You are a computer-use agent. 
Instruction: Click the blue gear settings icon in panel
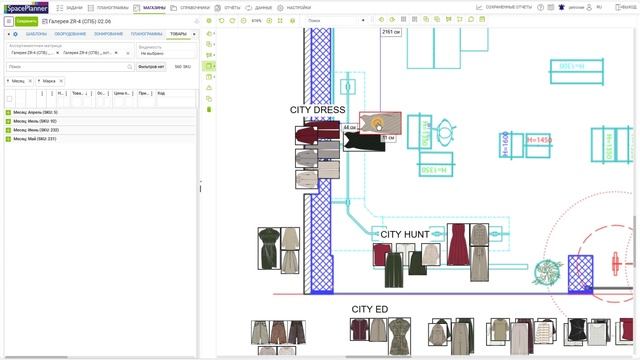pyautogui.click(x=16, y=34)
